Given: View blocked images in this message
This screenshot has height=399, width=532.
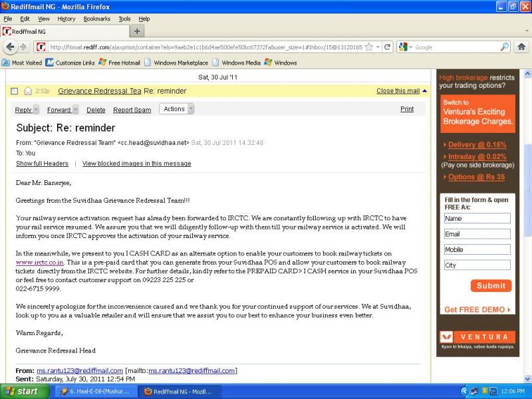Looking at the screenshot, I should click(x=136, y=164).
